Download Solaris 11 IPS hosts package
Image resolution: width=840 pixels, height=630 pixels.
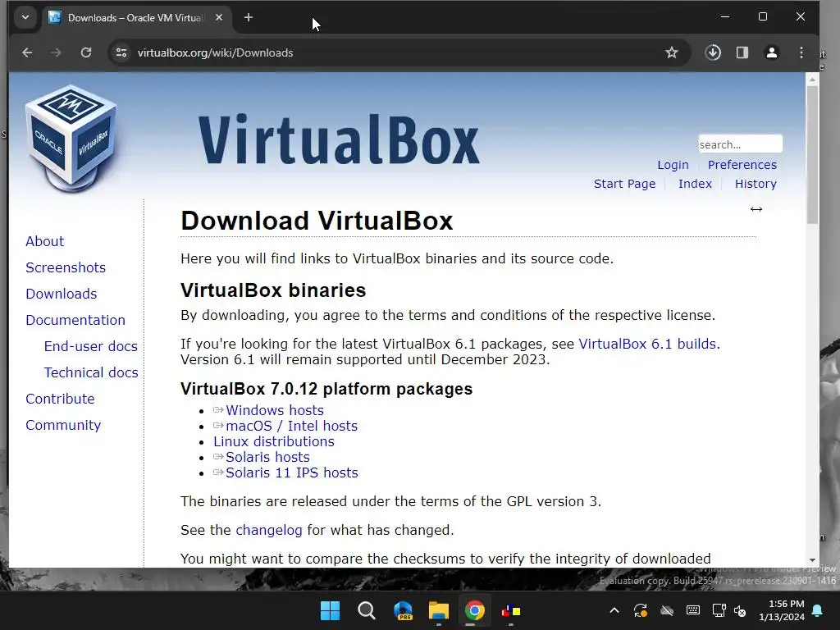click(x=292, y=472)
